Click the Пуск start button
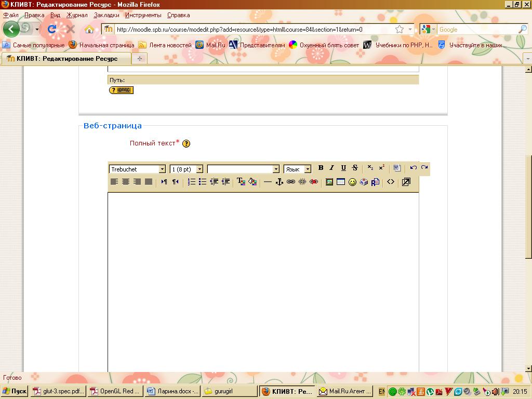 tap(14, 391)
